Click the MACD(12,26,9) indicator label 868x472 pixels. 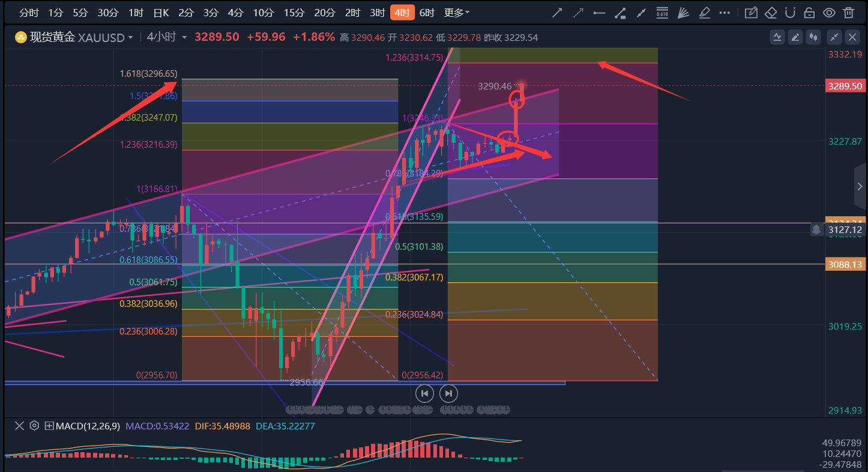click(x=88, y=426)
